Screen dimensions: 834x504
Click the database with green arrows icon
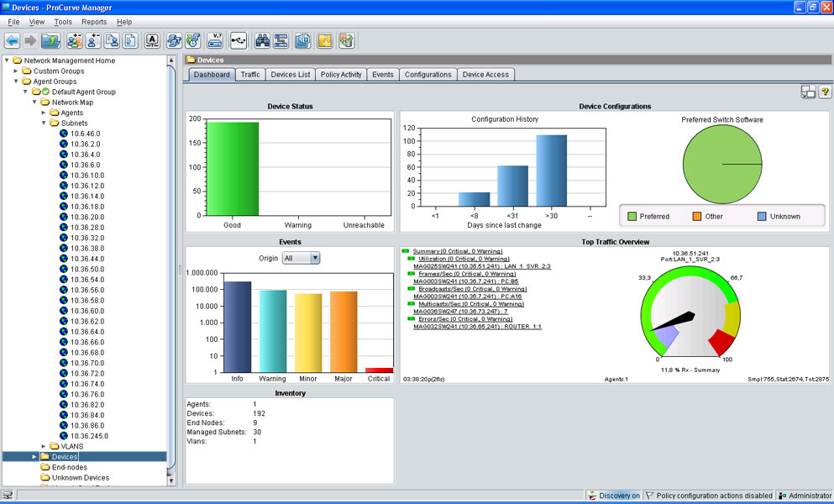[x=347, y=40]
